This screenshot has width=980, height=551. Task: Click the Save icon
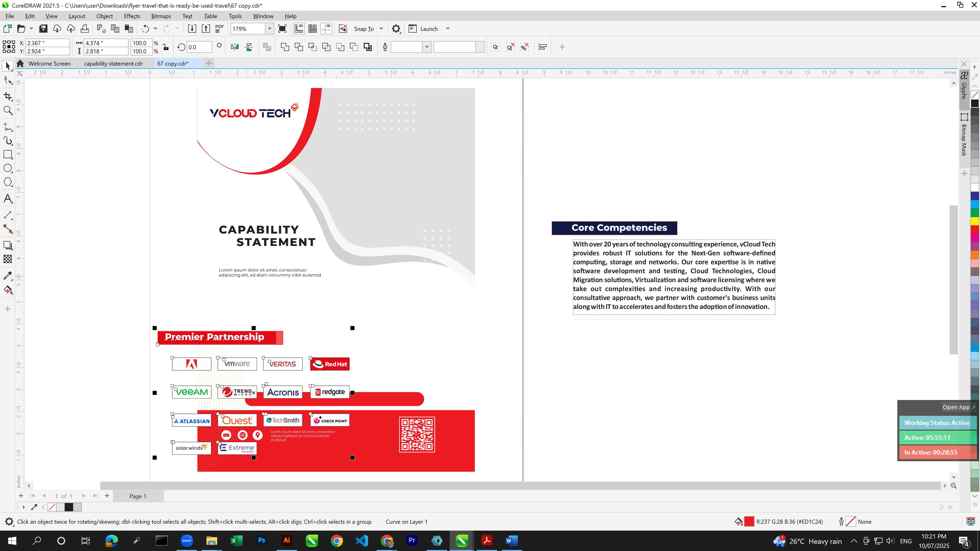43,29
